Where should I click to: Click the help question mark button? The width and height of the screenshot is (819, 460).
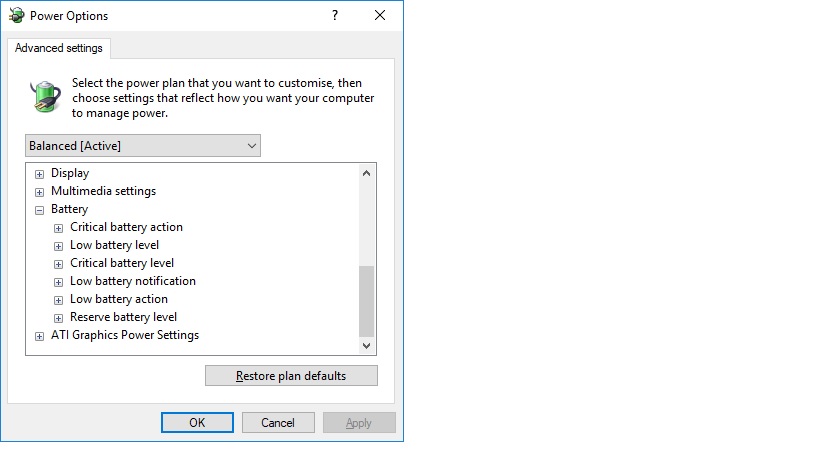(335, 15)
